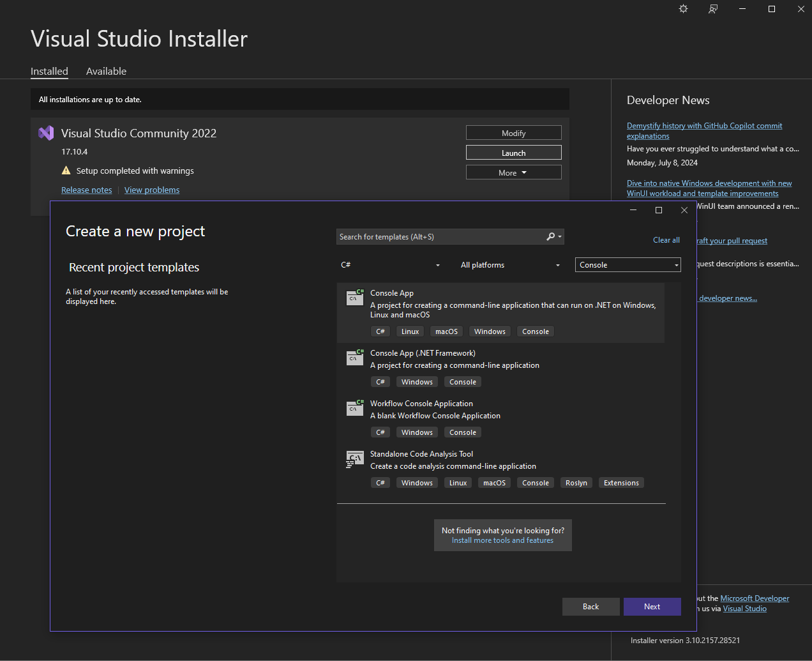This screenshot has width=812, height=661.
Task: Select the Console App template row
Action: (x=500, y=313)
